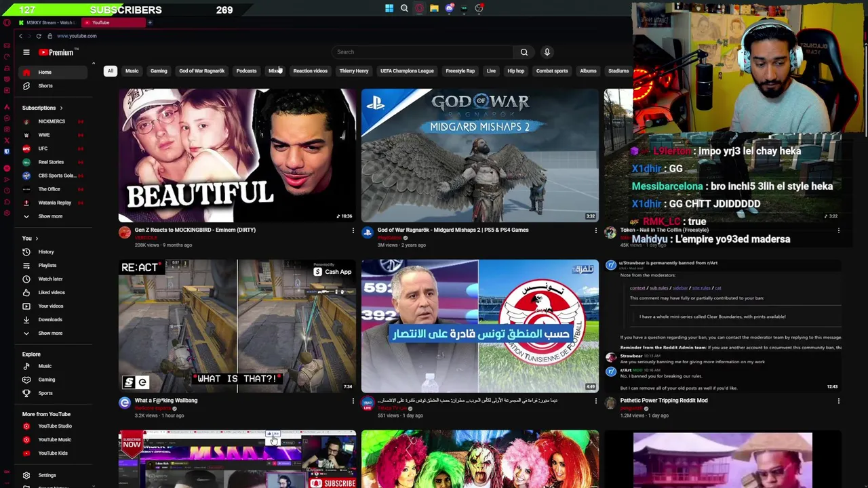Open YouTube Kids from the sidebar
Screen dimensions: 868x488
click(53, 453)
